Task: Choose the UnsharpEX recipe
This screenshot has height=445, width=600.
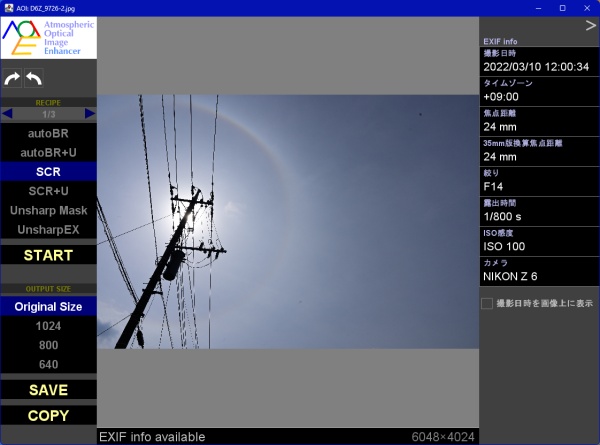Action: pyautogui.click(x=48, y=230)
